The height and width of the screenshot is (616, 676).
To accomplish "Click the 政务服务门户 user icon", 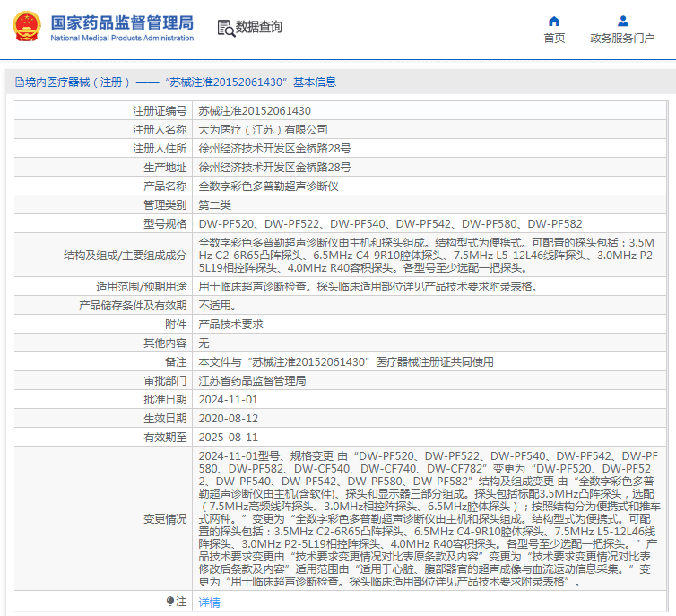I will pos(622,22).
